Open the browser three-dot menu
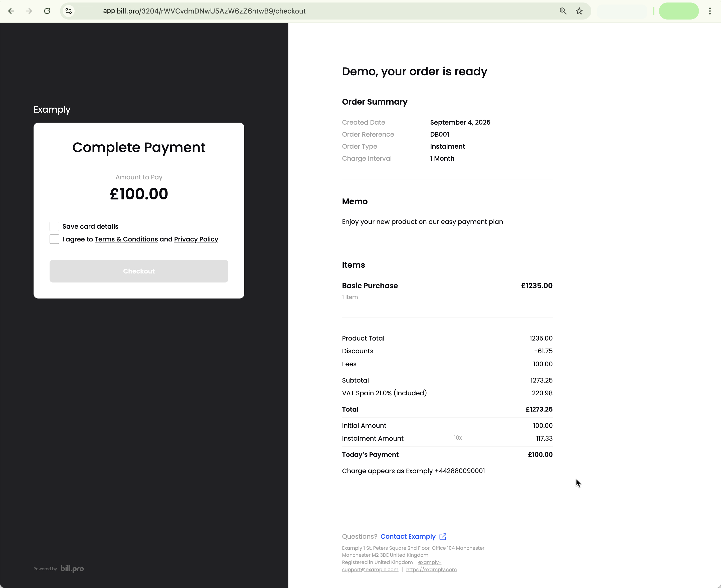Viewport: 721px width, 588px height. click(x=709, y=11)
